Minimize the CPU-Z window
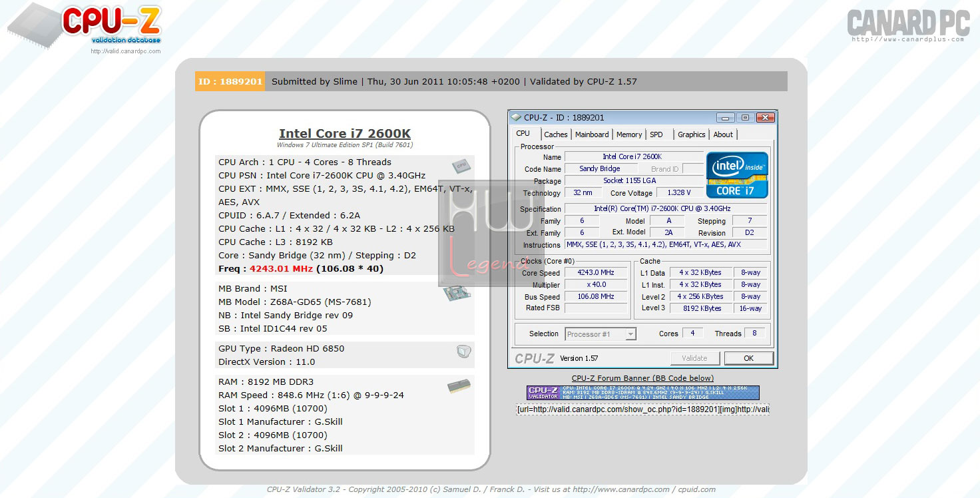Viewport: 980px width, 498px height. (x=726, y=117)
